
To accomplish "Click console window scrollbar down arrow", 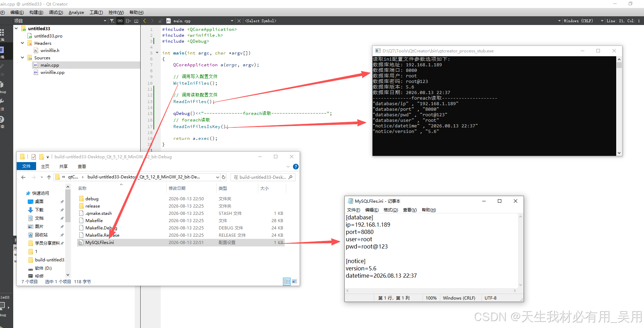I will coord(619,153).
